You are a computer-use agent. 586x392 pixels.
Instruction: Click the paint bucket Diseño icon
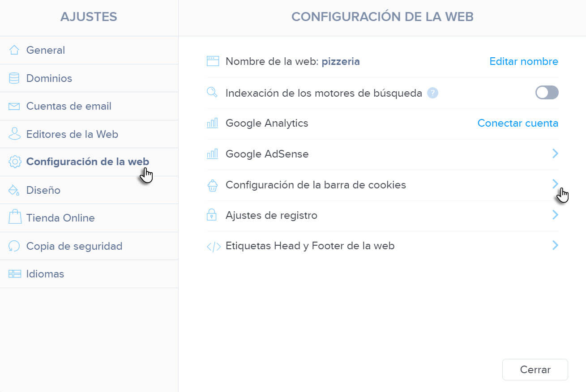click(x=14, y=190)
